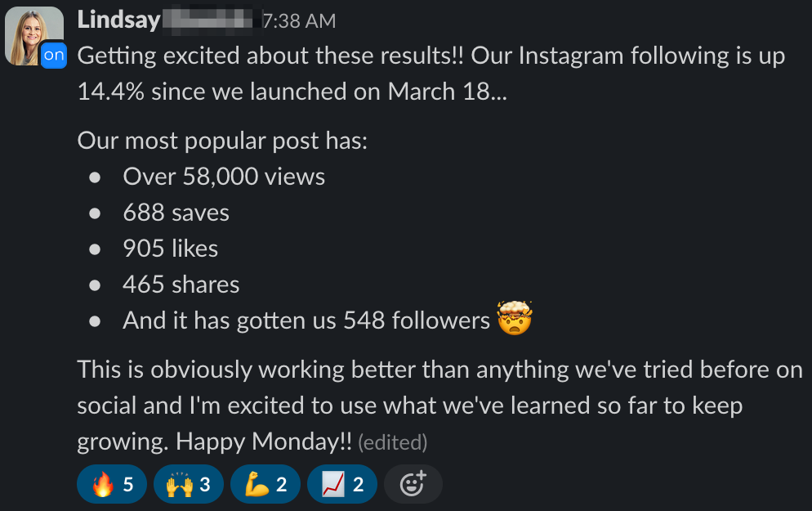Click the 7:38 AM message timestamp
This screenshot has width=812, height=511.
coord(299,21)
